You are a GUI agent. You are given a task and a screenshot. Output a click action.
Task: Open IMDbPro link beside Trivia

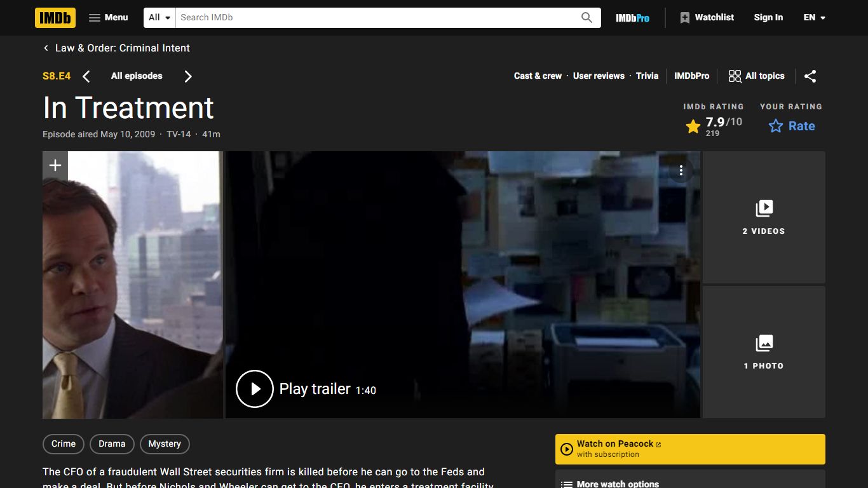tap(691, 76)
